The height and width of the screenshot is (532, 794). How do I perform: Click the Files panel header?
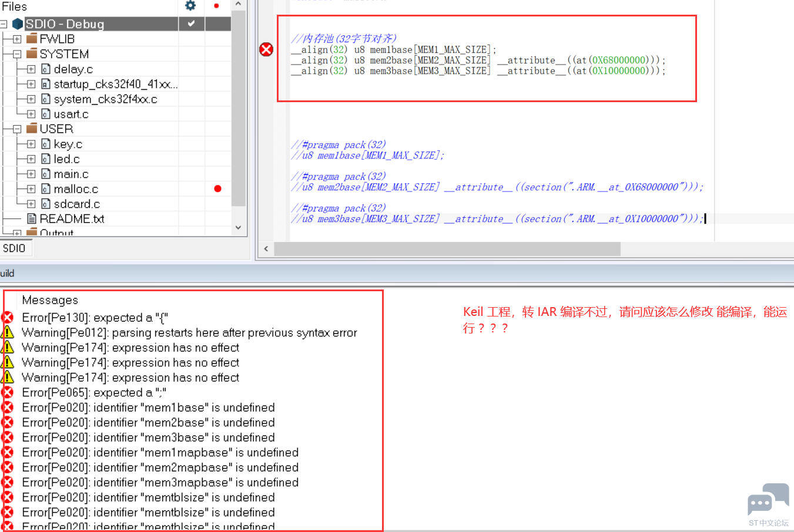point(15,6)
